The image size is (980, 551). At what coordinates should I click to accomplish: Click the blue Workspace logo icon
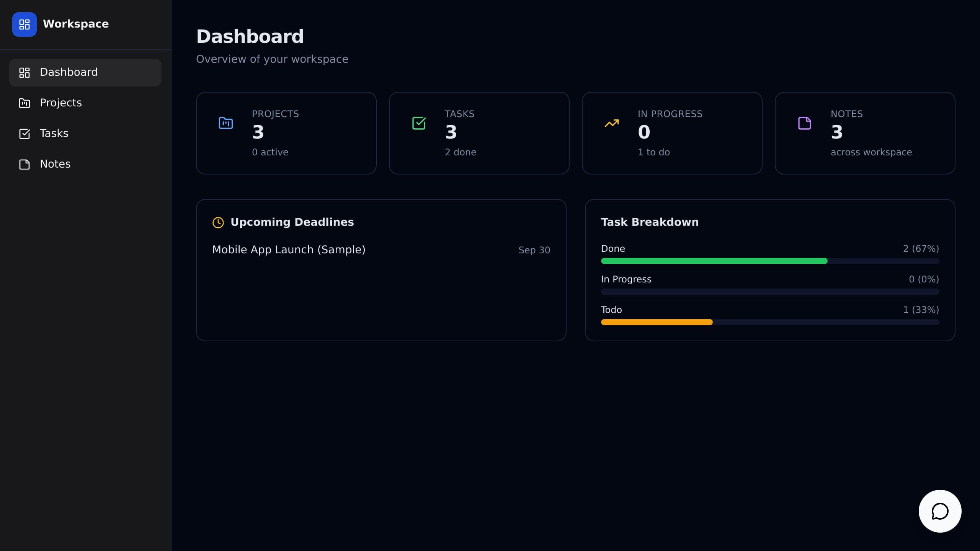point(24,24)
